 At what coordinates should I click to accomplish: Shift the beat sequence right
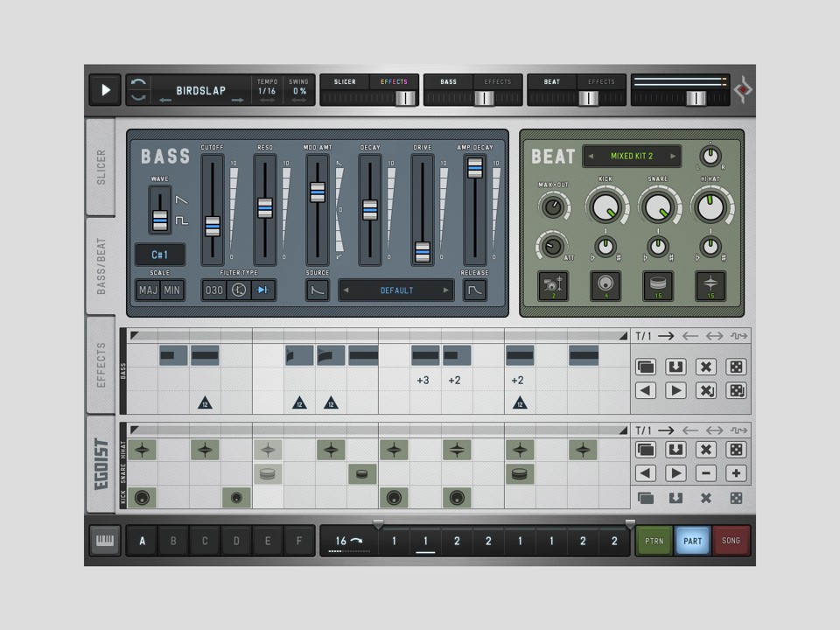coord(675,473)
